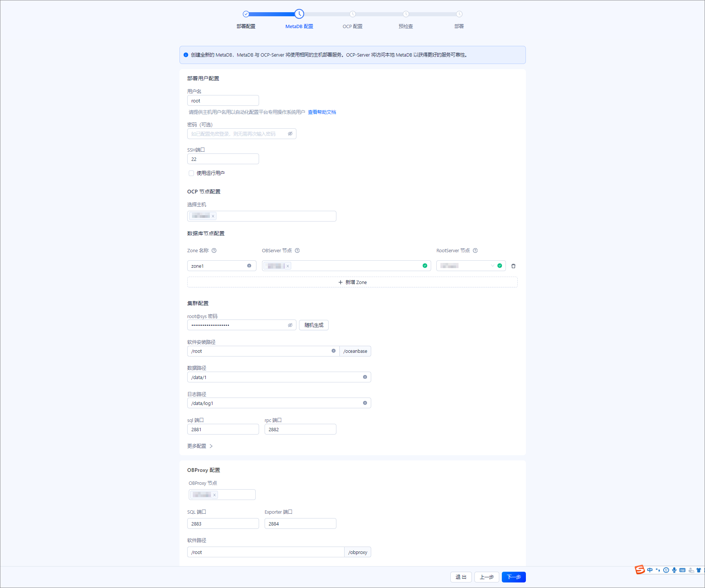Clear the zone1 name field
The height and width of the screenshot is (588, 705).
click(x=249, y=266)
